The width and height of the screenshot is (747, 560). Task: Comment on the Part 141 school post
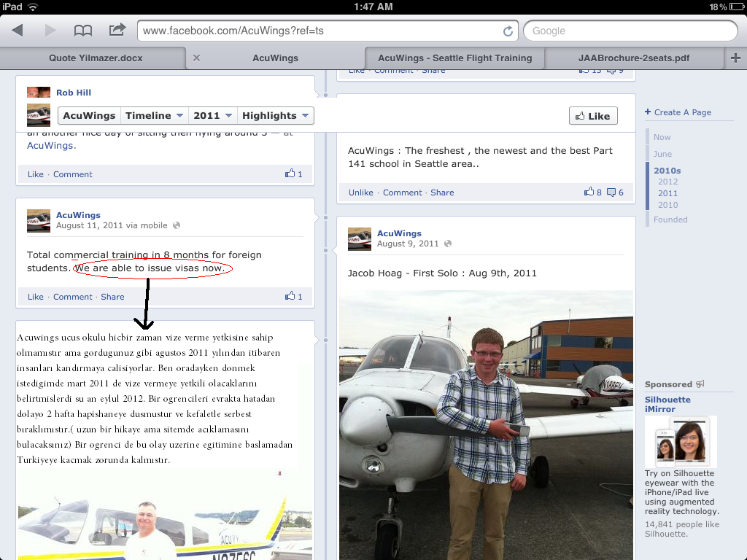pyautogui.click(x=403, y=192)
